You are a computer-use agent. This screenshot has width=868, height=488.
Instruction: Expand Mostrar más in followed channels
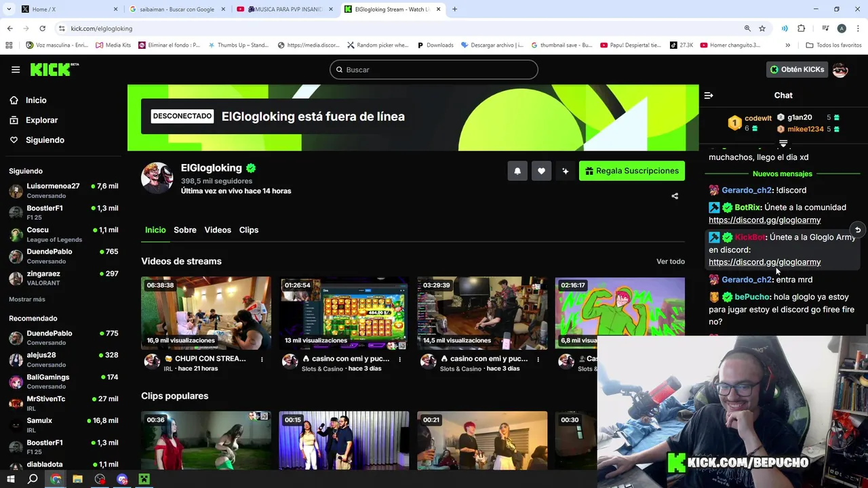(x=27, y=299)
